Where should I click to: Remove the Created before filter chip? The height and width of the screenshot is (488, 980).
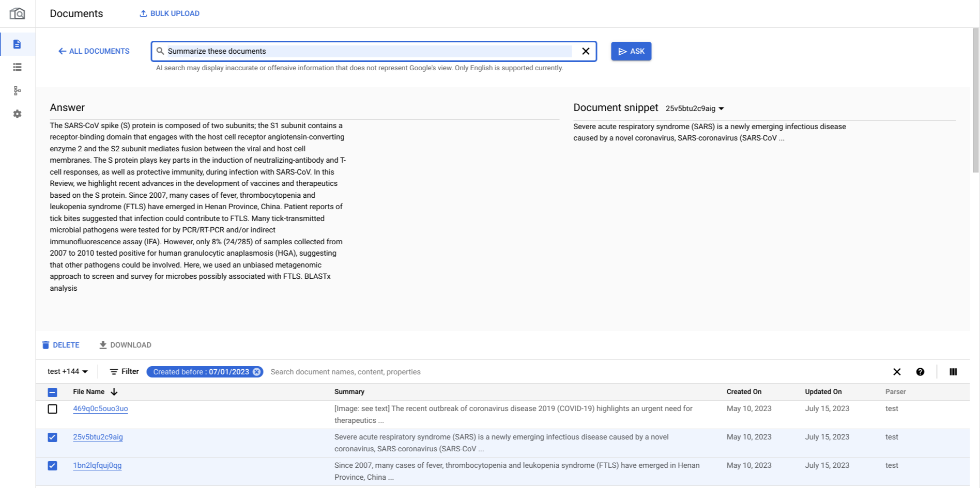tap(256, 372)
